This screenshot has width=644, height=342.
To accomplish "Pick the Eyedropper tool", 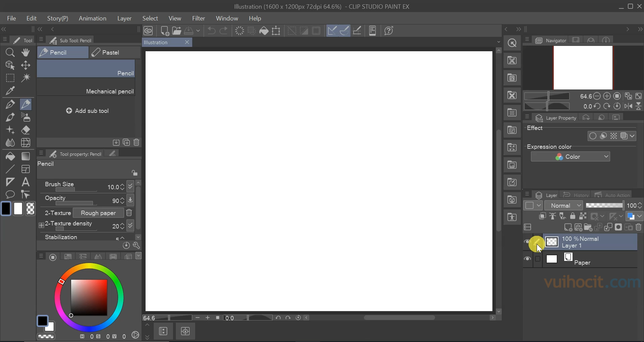I will point(10,90).
